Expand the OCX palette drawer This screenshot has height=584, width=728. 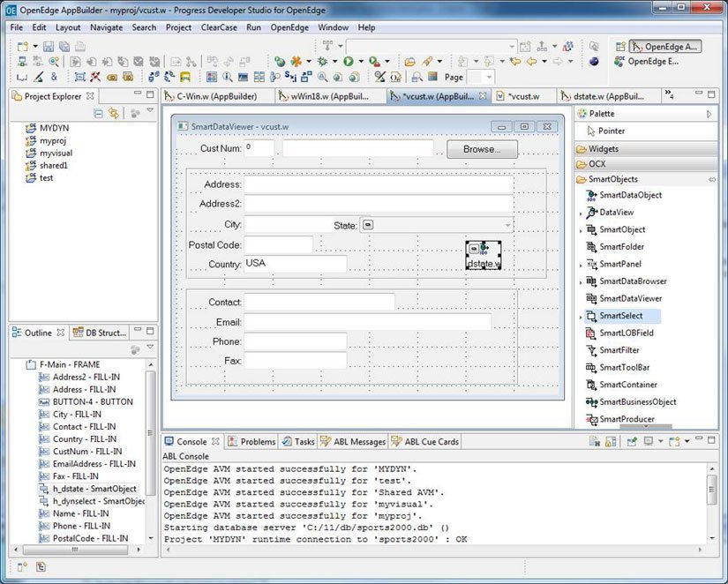pos(596,164)
